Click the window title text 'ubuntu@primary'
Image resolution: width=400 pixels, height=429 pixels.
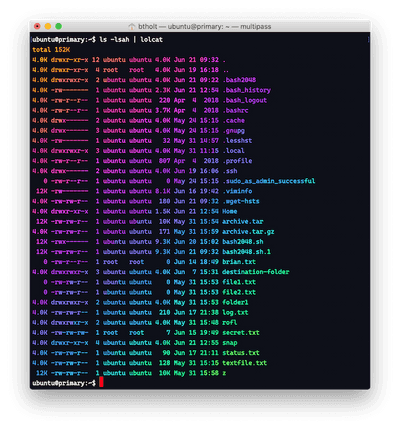pos(195,26)
